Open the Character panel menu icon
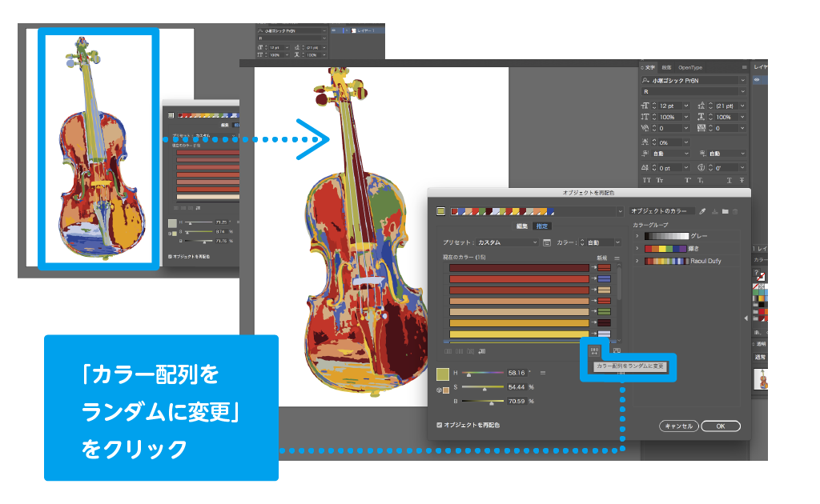Screen dimensions: 820x504 point(744,67)
